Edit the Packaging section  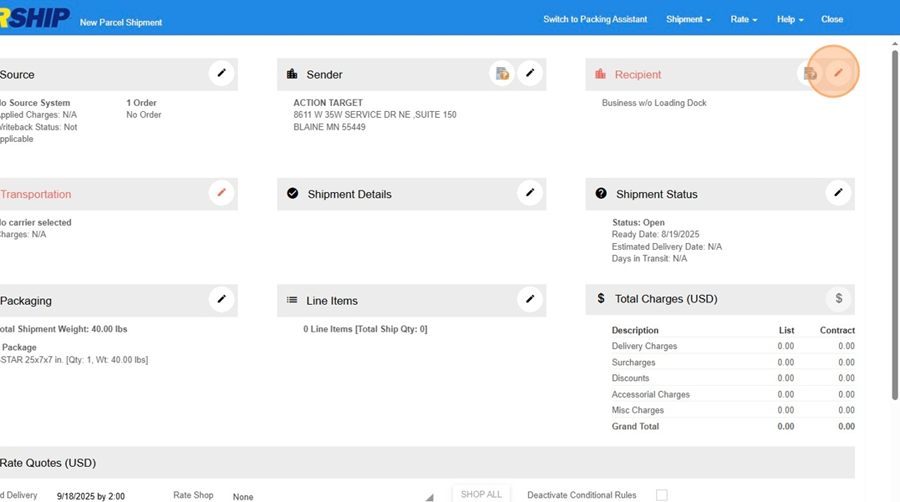click(x=222, y=299)
